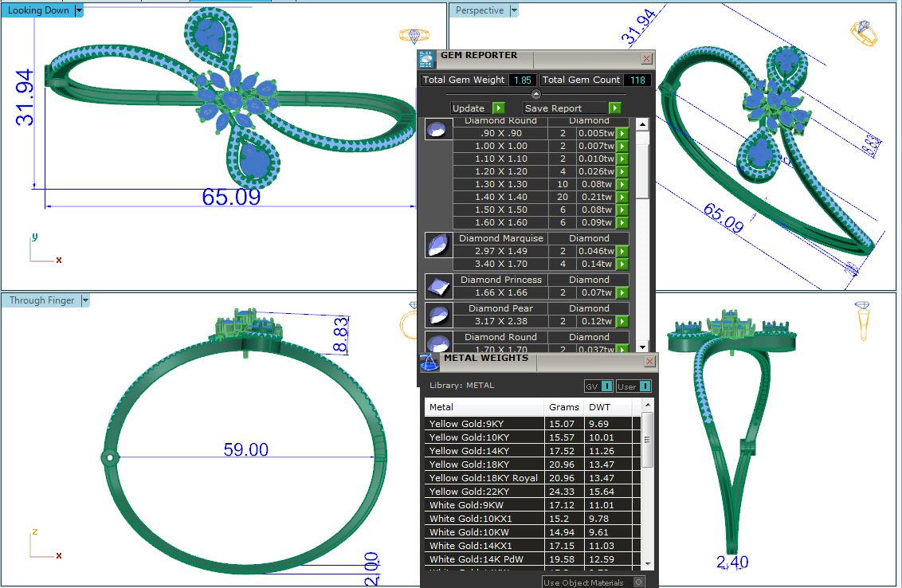This screenshot has height=588, width=902.
Task: Click the Diamond Princess gem shape icon
Action: (x=435, y=286)
